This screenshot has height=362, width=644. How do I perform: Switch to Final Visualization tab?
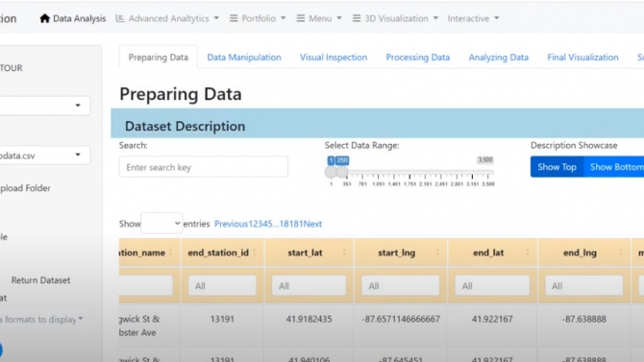tap(582, 57)
